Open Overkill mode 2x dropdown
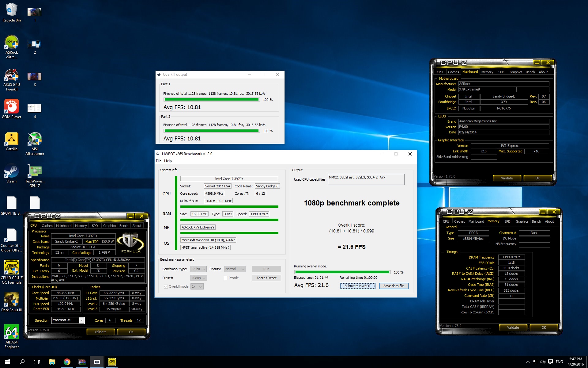The height and width of the screenshot is (368, 588). pos(197,286)
